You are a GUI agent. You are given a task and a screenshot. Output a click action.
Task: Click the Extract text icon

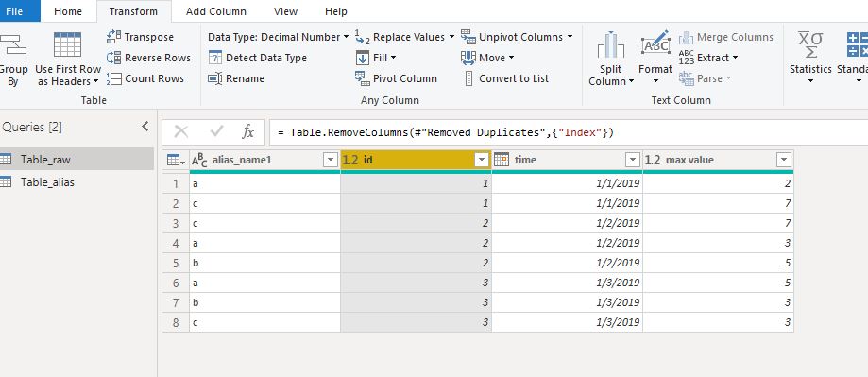[x=686, y=58]
